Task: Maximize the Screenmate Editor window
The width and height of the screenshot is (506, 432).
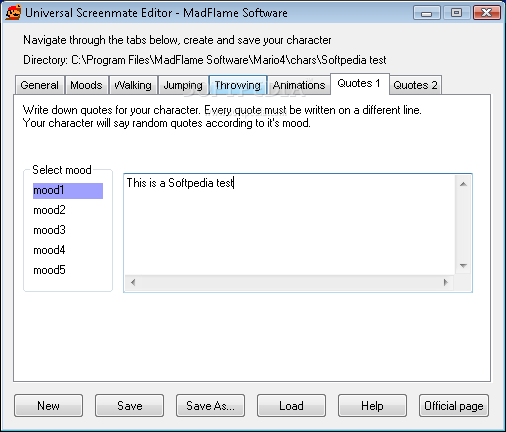Action: (457, 13)
